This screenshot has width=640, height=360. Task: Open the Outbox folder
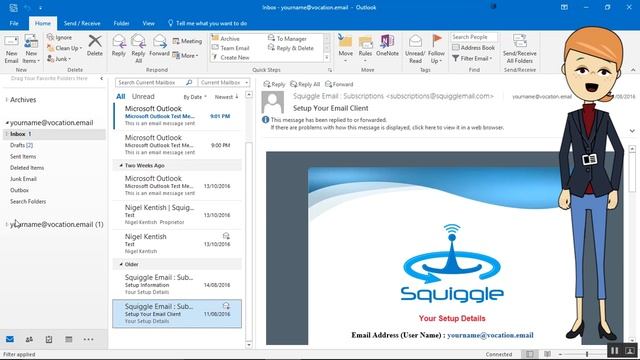click(x=19, y=190)
